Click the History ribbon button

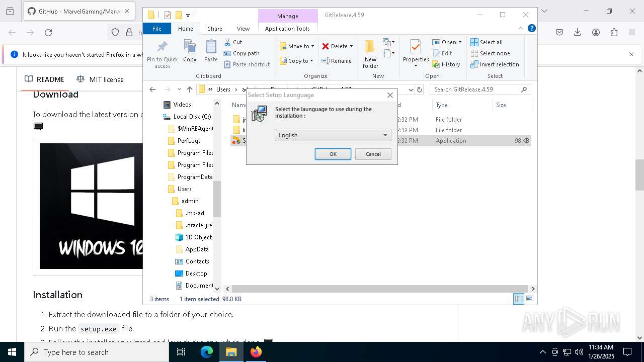click(x=446, y=64)
